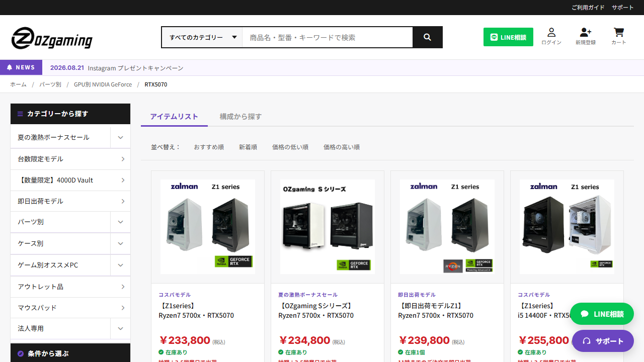Click 即日出荷モデル tag on ¥239,800 item
Image resolution: width=644 pixels, height=362 pixels.
tap(417, 295)
